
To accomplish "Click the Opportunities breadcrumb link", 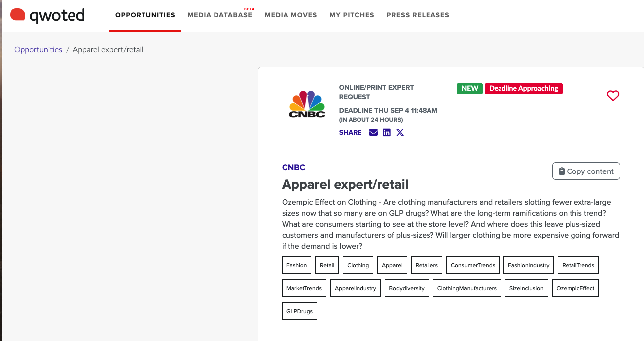I will coord(38,50).
